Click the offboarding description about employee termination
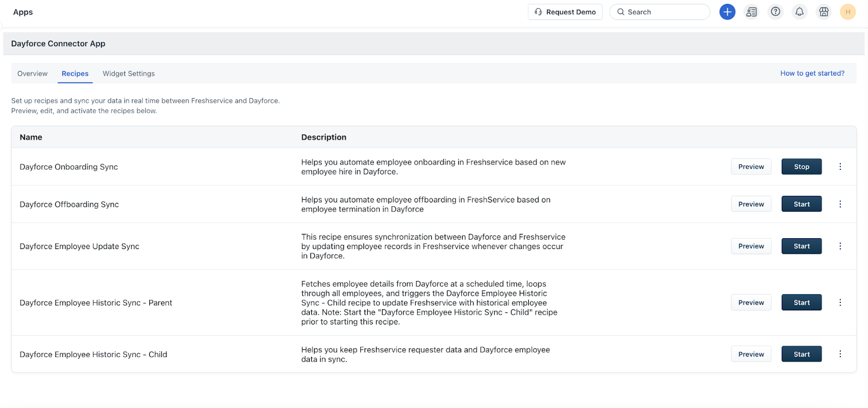This screenshot has height=408, width=868. [x=426, y=204]
